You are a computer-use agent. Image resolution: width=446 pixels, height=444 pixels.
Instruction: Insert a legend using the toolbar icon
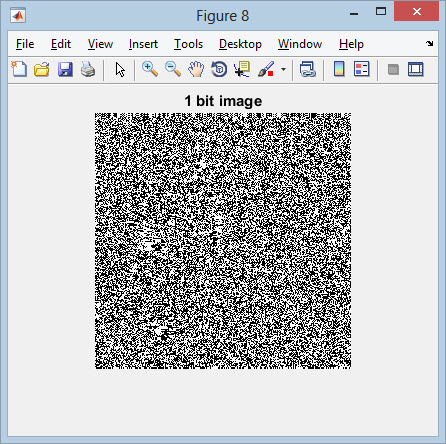362,69
